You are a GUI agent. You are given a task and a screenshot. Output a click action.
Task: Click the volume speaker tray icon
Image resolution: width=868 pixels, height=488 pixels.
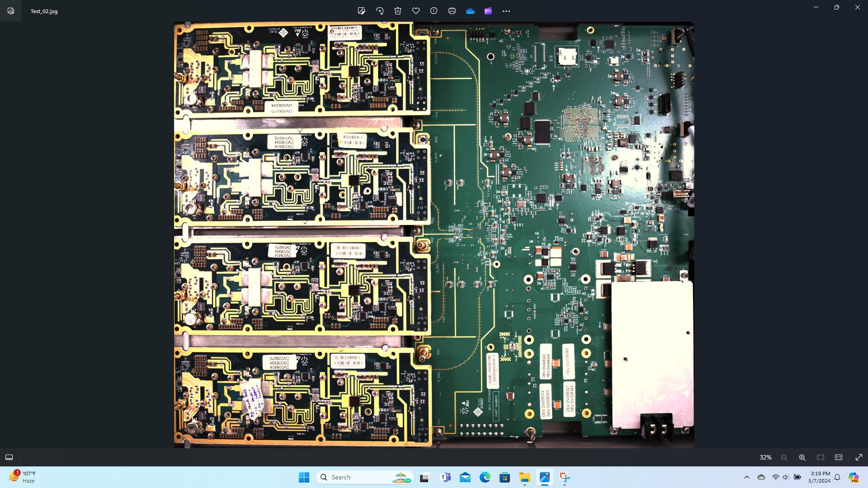point(786,477)
